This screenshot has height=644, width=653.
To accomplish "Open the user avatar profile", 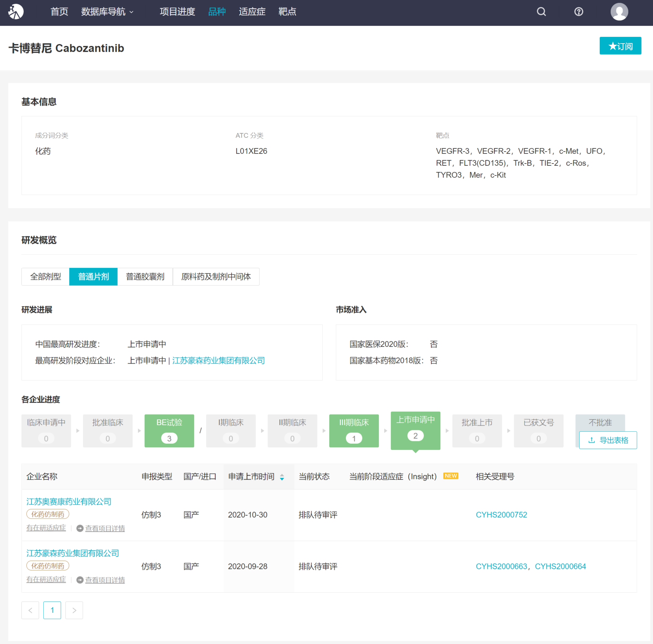I will click(x=619, y=12).
